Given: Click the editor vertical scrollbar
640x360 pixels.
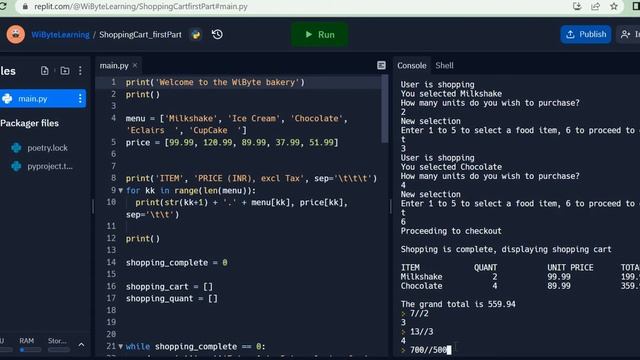Looking at the screenshot, I should pos(384,109).
